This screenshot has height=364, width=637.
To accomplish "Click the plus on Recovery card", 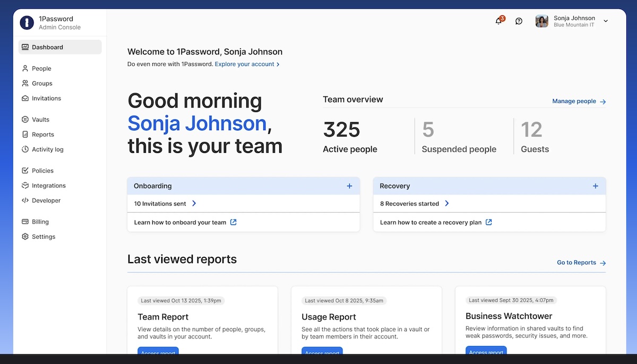I will coord(596,186).
